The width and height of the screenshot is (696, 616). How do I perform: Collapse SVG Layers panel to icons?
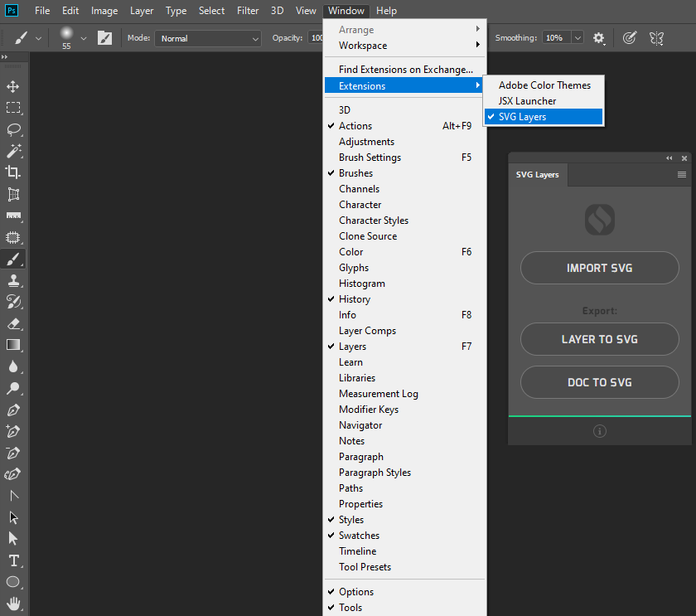pyautogui.click(x=669, y=158)
